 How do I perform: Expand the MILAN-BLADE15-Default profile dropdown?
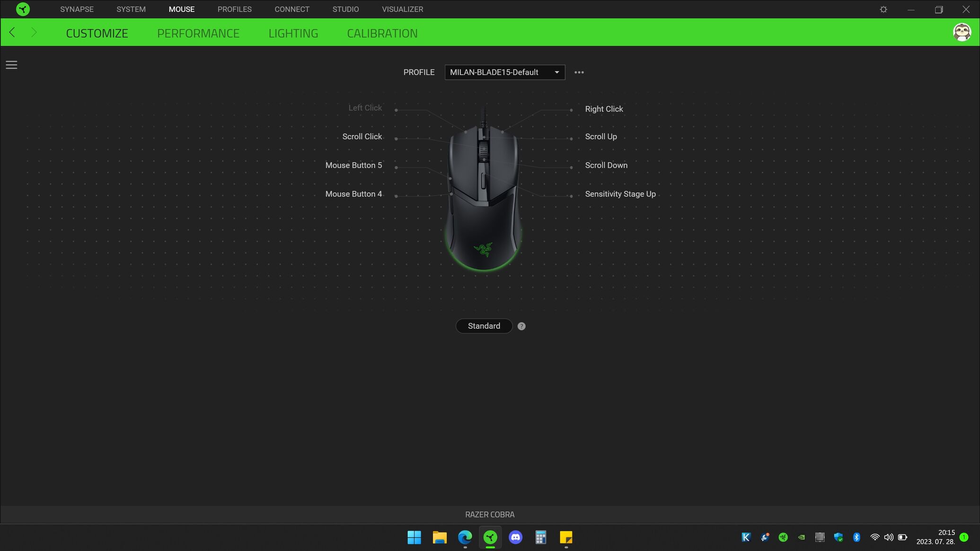pos(504,72)
